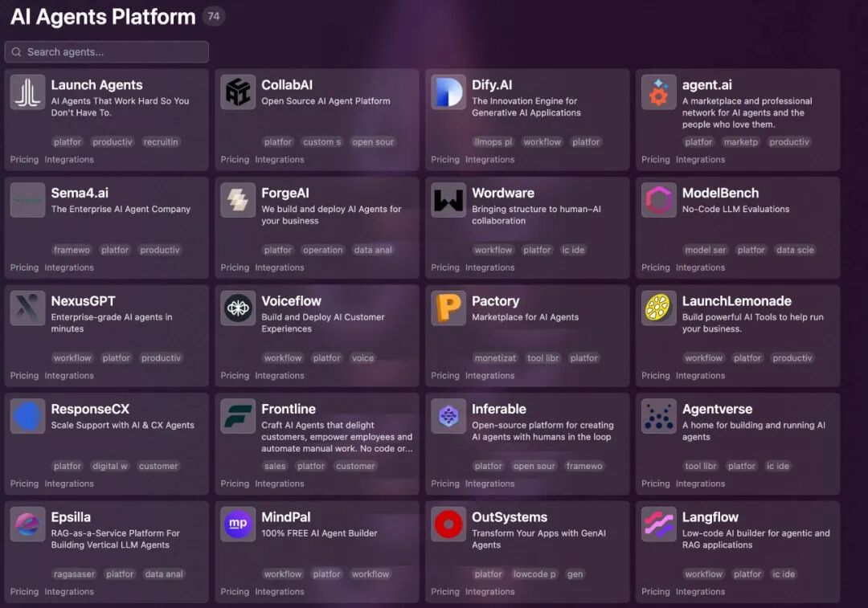Open Voiceflow via its circular logo

237,308
